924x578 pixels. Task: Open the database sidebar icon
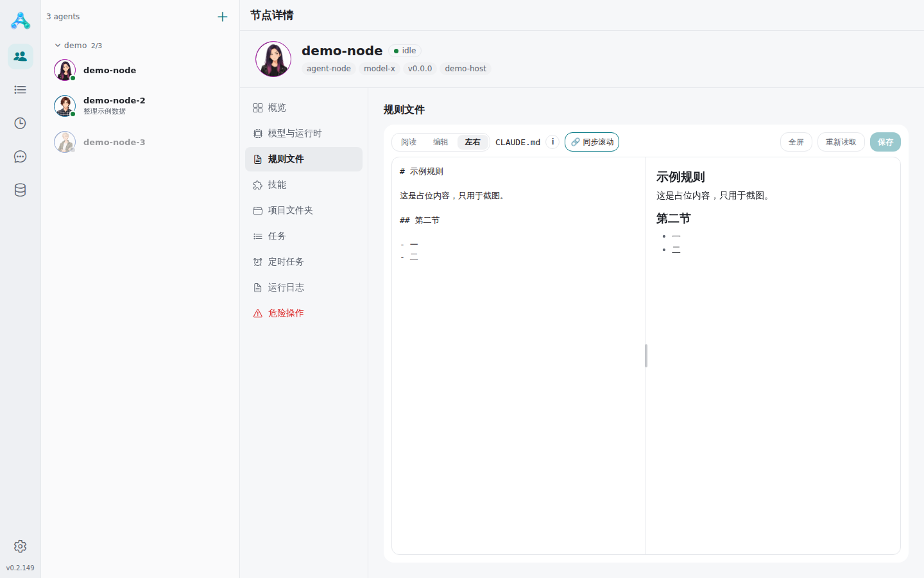coord(21,190)
